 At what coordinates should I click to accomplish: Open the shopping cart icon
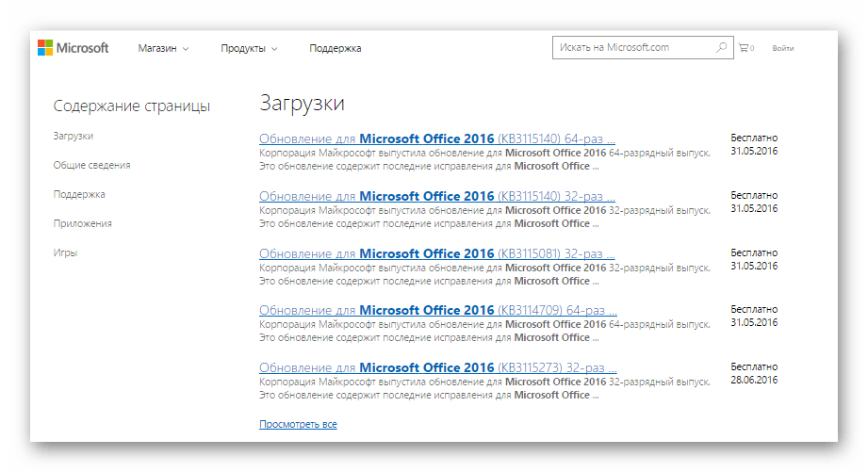745,48
